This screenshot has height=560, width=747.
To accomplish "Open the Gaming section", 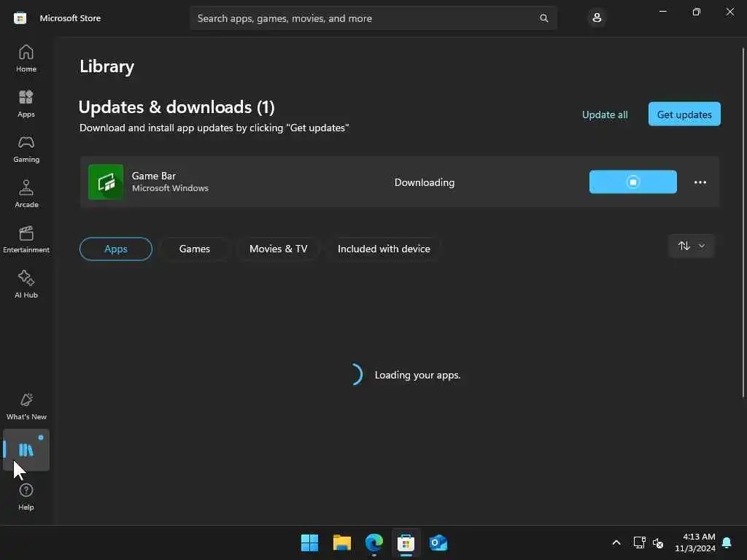I will click(x=26, y=149).
